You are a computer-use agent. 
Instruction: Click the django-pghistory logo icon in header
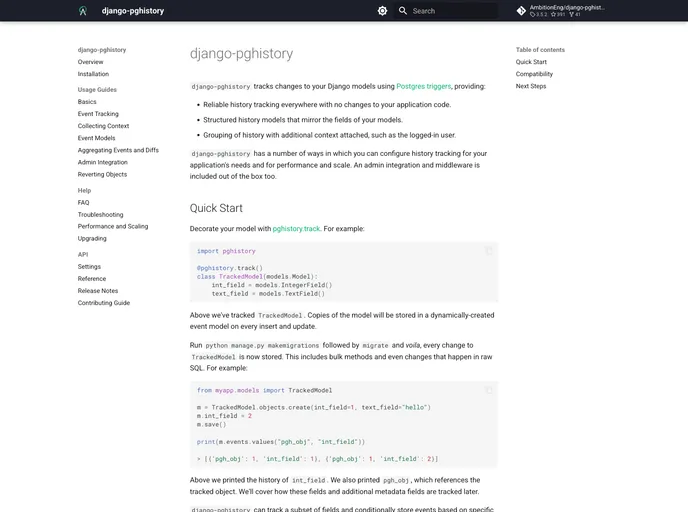(x=83, y=11)
